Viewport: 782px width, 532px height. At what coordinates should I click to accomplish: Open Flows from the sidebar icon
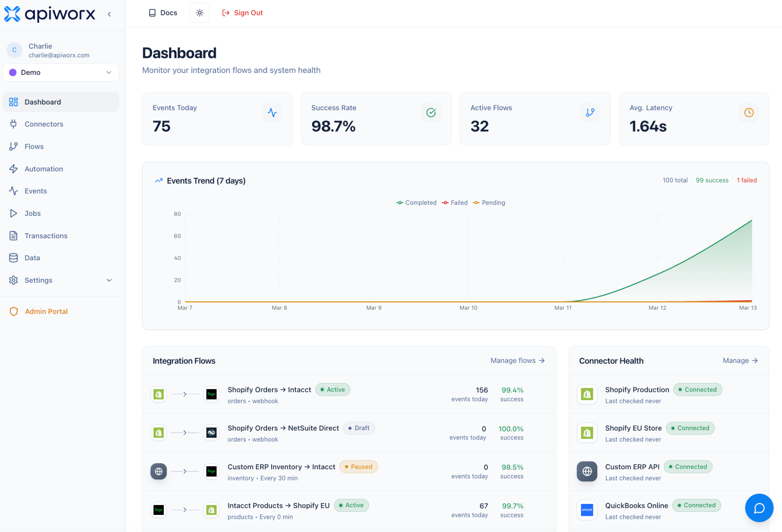click(13, 146)
